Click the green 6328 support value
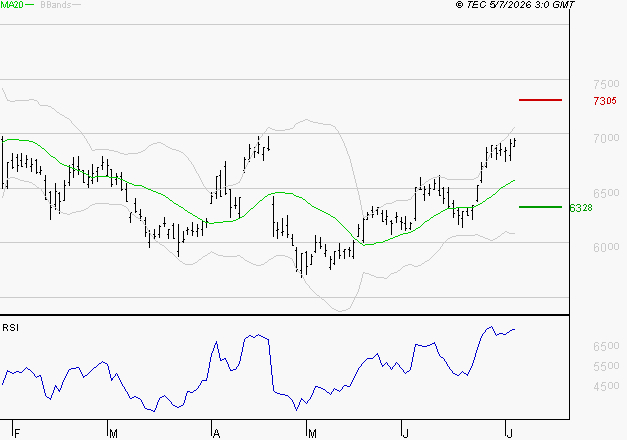Screen dimensions: 627x440 click(581, 208)
